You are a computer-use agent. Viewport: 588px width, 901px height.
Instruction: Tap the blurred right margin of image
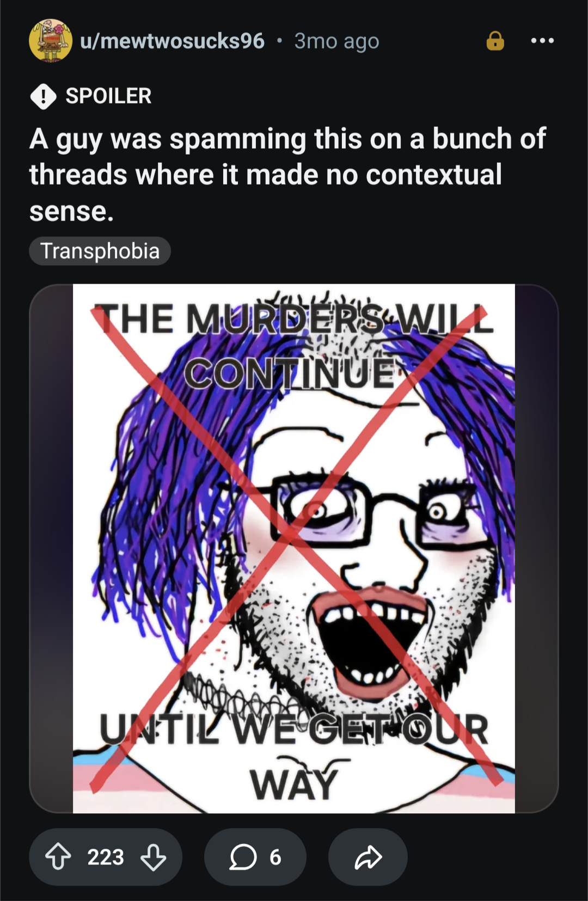(x=537, y=549)
